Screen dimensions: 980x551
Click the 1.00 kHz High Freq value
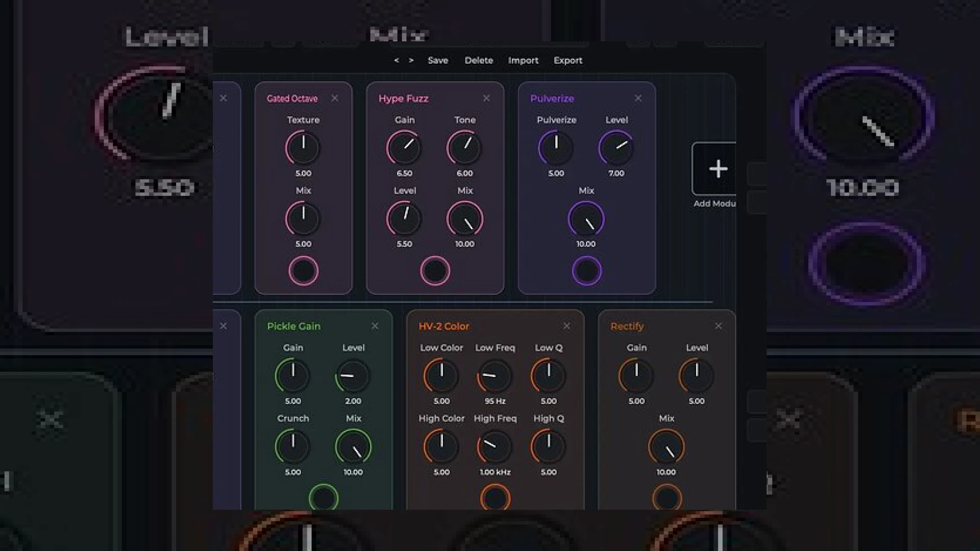tap(495, 472)
